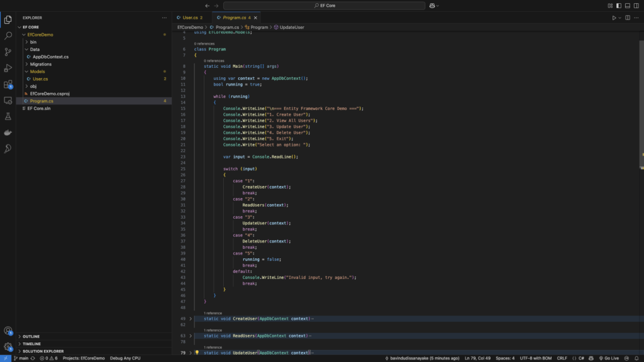
Task: Change indentation via Spaces: 4
Action: tap(505, 358)
